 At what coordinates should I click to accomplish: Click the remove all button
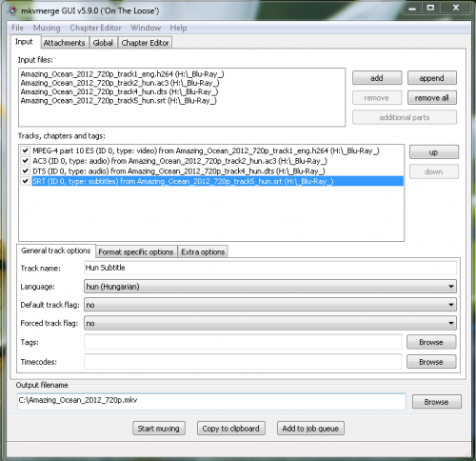click(432, 98)
